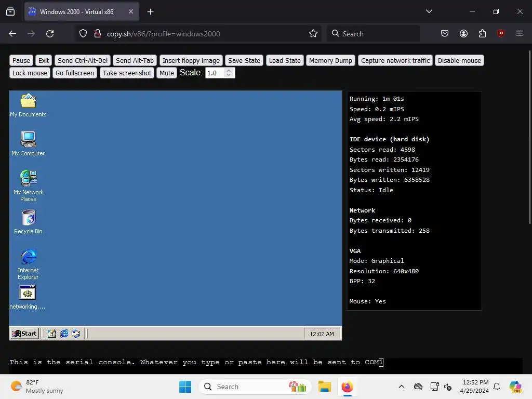Reload the browser page

pyautogui.click(x=50, y=34)
